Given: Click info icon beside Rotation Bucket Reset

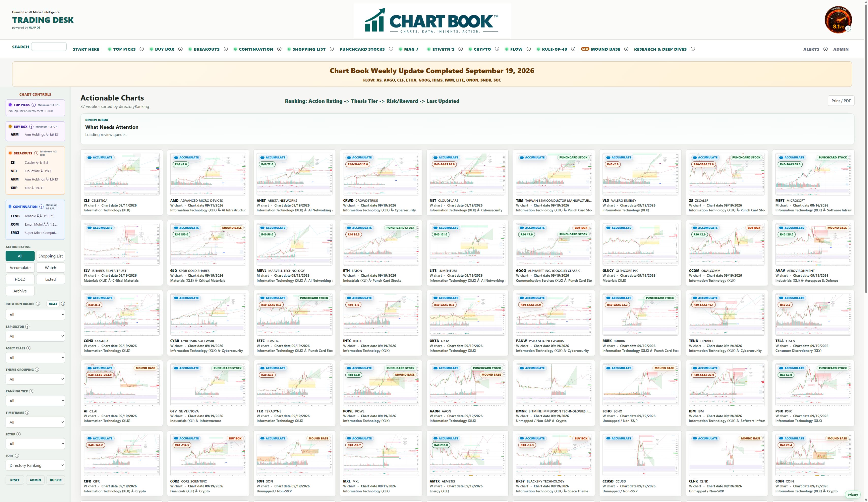Looking at the screenshot, I should tap(63, 304).
